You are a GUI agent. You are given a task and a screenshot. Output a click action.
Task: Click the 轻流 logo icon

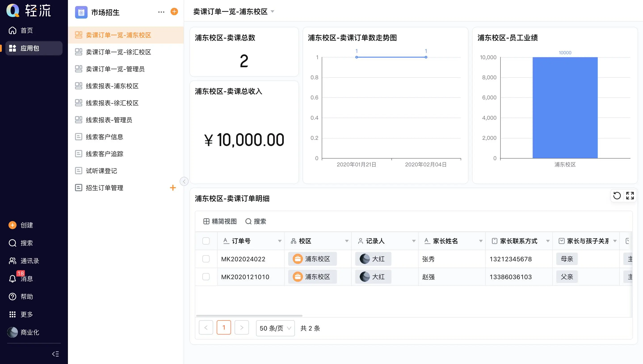[13, 10]
